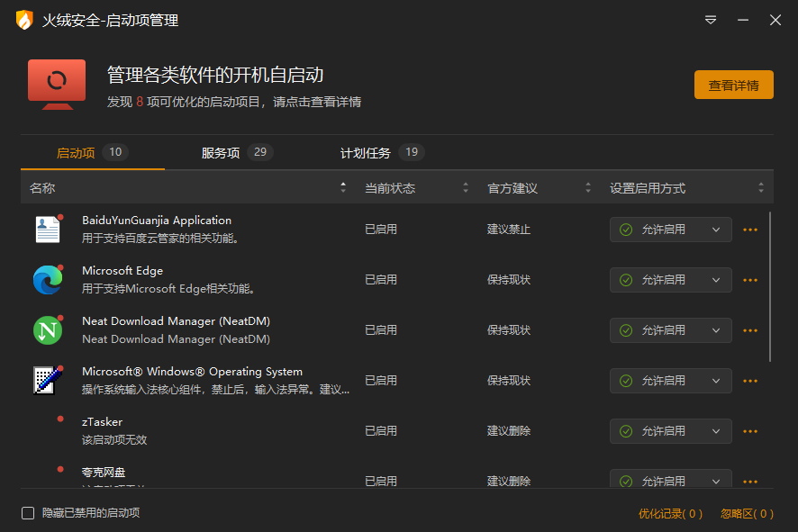Viewport: 798px width, 532px height.
Task: Click the 启动项 count badge 10
Action: 115,152
